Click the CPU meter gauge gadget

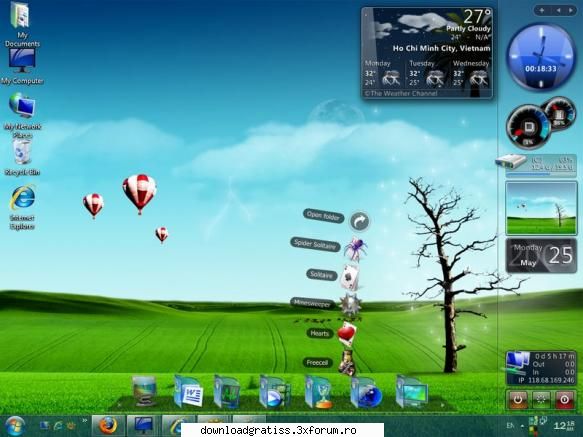(x=528, y=128)
